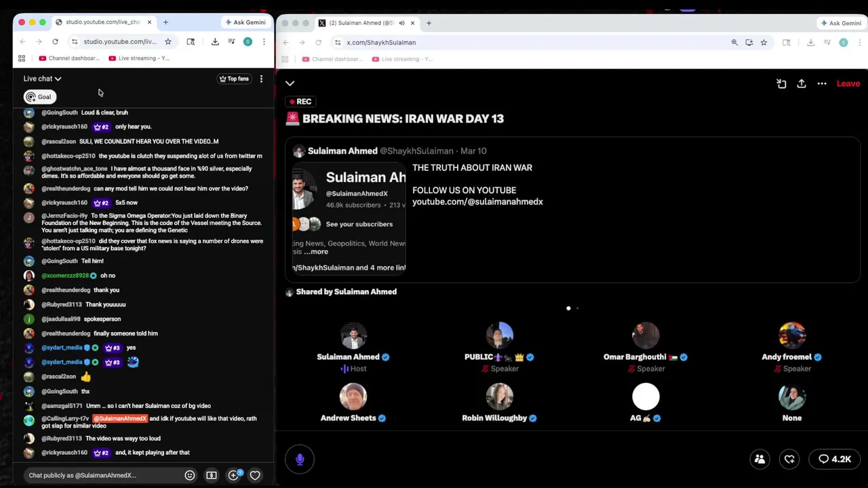This screenshot has width=868, height=488.
Task: Open new tab in YouTube Studio window
Action: 165,22
